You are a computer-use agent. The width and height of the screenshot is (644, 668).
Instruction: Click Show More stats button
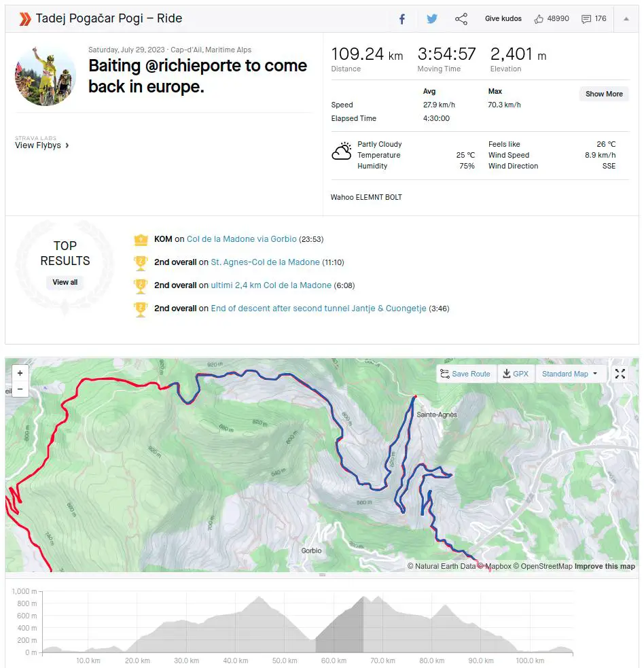[604, 94]
